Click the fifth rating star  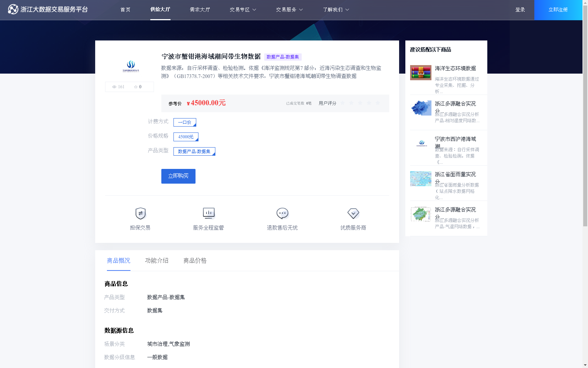click(378, 103)
